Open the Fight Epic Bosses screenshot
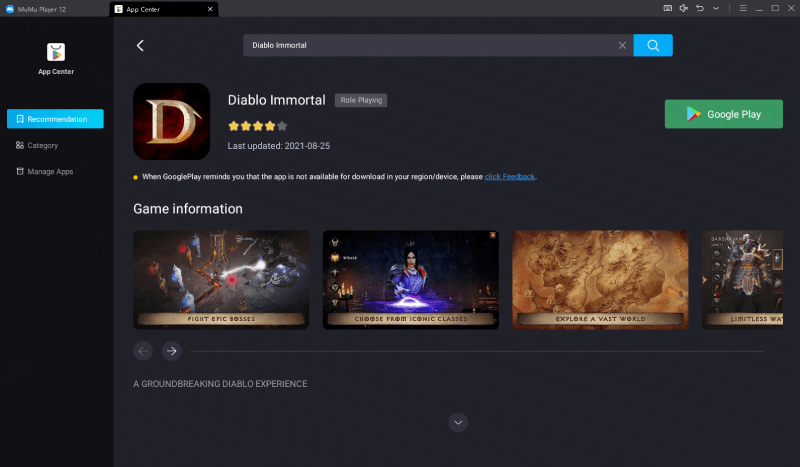This screenshot has height=467, width=800. tap(221, 280)
